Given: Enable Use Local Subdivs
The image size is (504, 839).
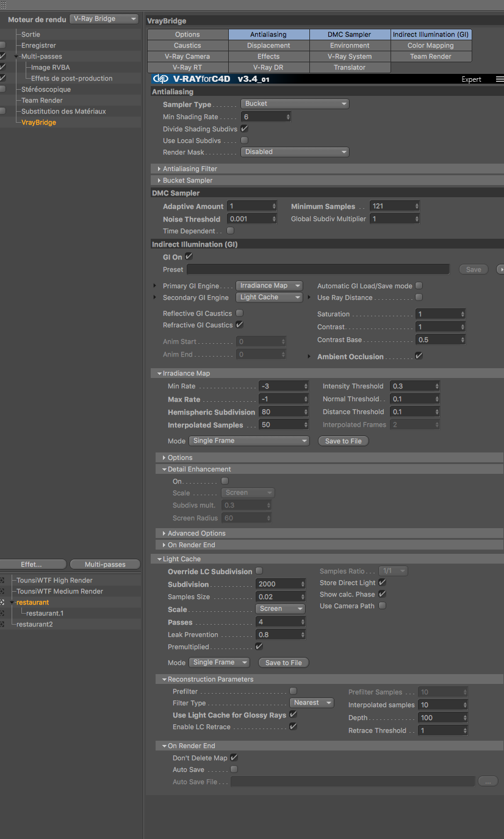Looking at the screenshot, I should [x=244, y=140].
